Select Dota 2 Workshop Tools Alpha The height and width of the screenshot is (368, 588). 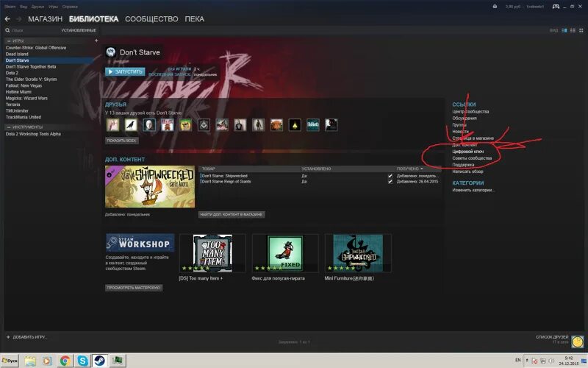point(33,134)
